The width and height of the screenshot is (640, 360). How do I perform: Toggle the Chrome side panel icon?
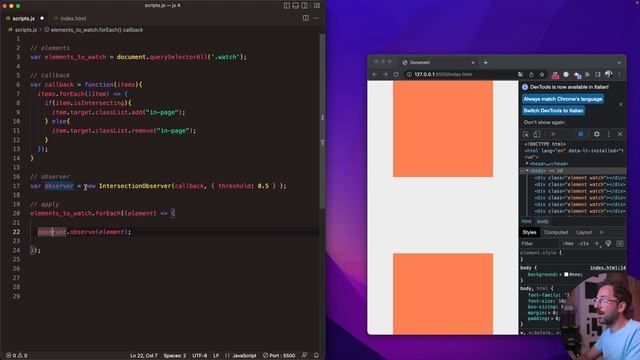click(598, 74)
